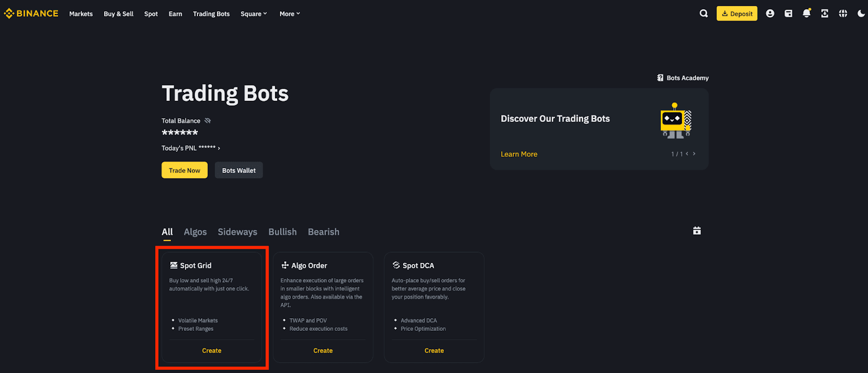Click the Bots Academy book icon

tap(660, 78)
